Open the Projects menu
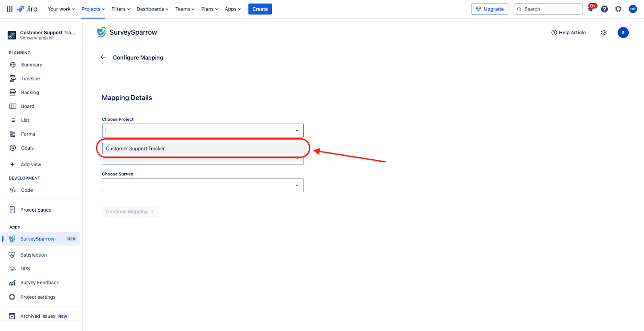 click(x=93, y=9)
